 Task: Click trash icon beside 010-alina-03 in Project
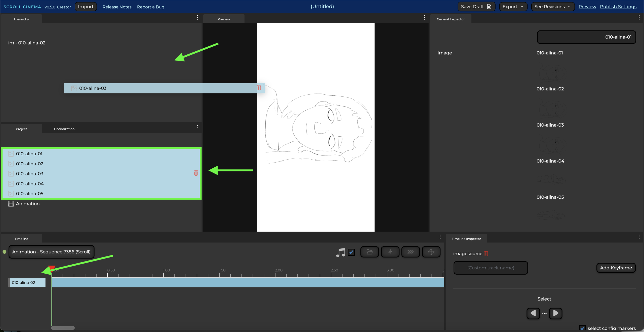click(196, 173)
